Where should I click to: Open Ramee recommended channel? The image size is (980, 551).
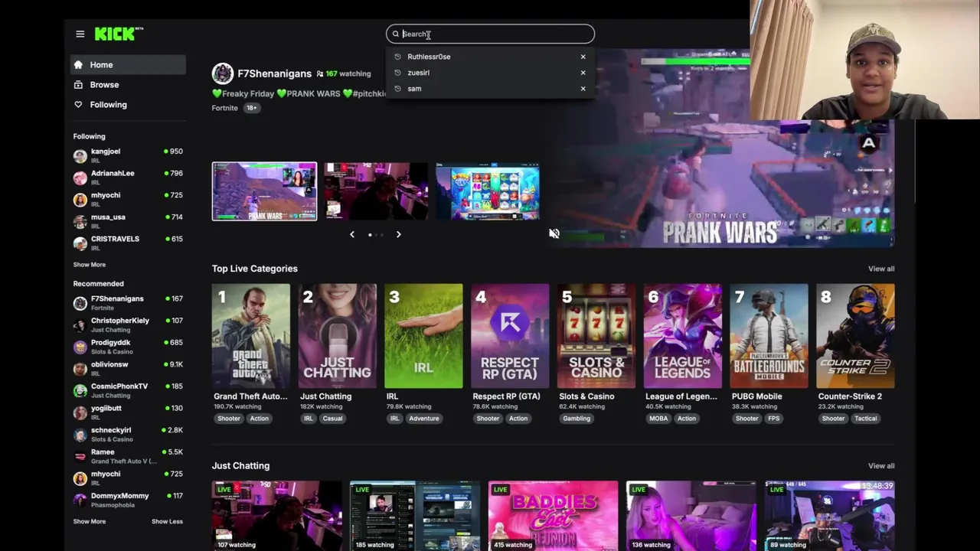127,456
